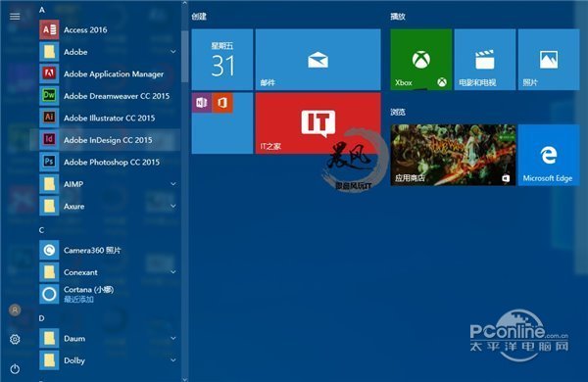This screenshot has height=382, width=588.
Task: Open Cortana (小娜) label
Action: click(x=88, y=290)
